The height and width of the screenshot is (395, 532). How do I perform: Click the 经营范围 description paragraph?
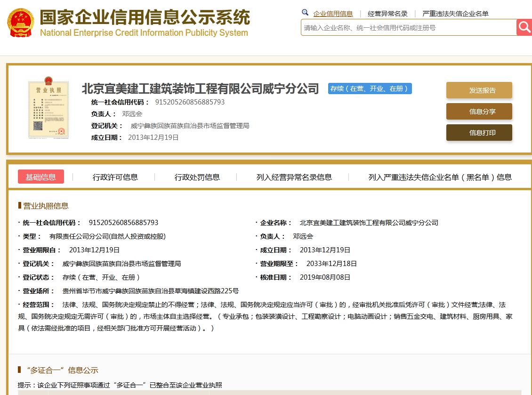266,316
